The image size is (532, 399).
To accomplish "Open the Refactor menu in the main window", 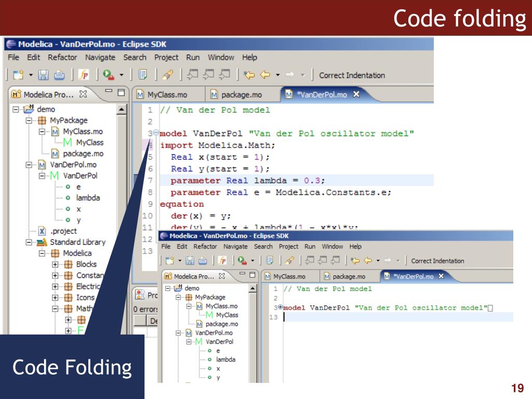I will click(x=62, y=57).
